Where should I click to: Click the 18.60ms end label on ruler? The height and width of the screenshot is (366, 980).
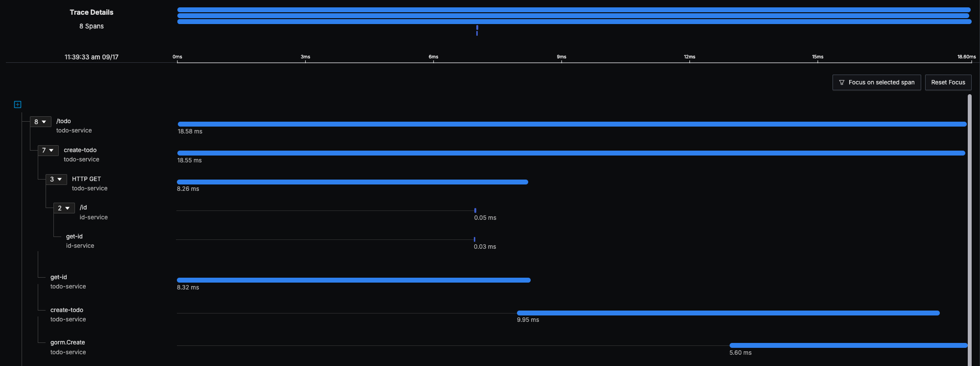click(x=966, y=57)
